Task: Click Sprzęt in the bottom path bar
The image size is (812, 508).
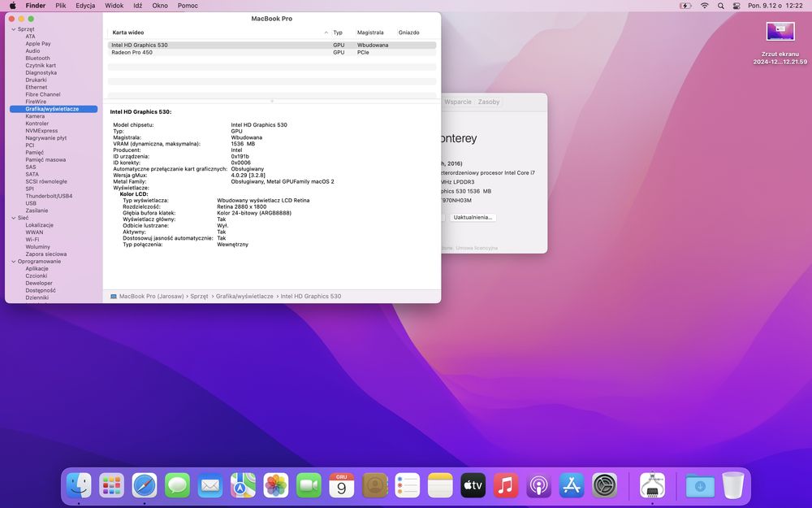Action: tap(199, 297)
